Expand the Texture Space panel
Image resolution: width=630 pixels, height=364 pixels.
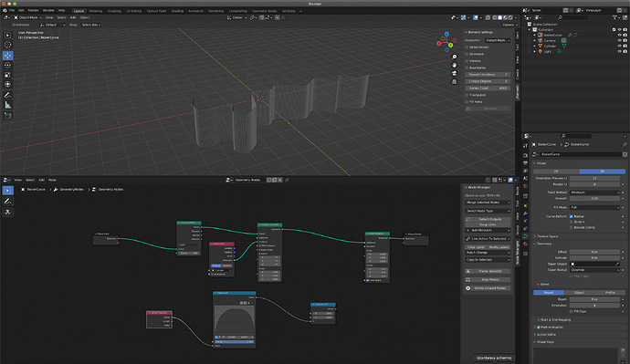[x=547, y=236]
